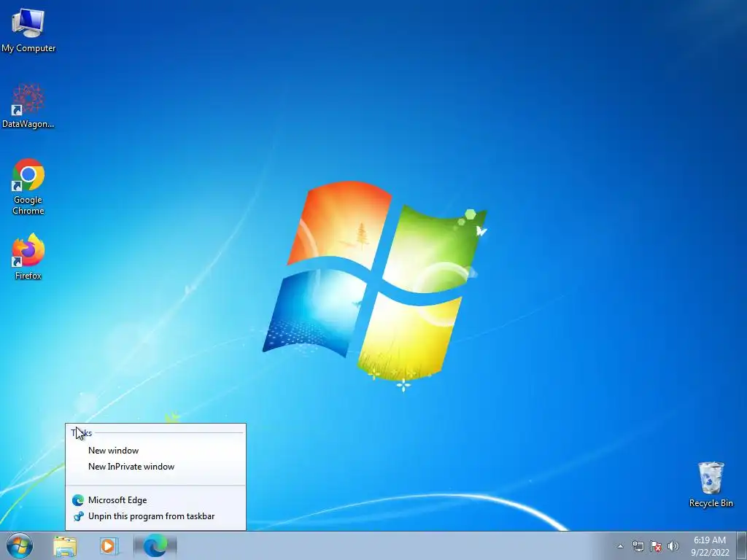
Task: Open the clock showing 6:19 AM
Action: (x=710, y=546)
